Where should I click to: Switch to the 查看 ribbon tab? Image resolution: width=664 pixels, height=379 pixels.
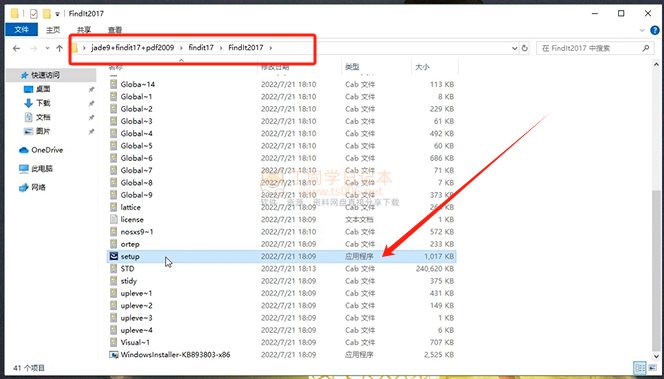tap(115, 30)
